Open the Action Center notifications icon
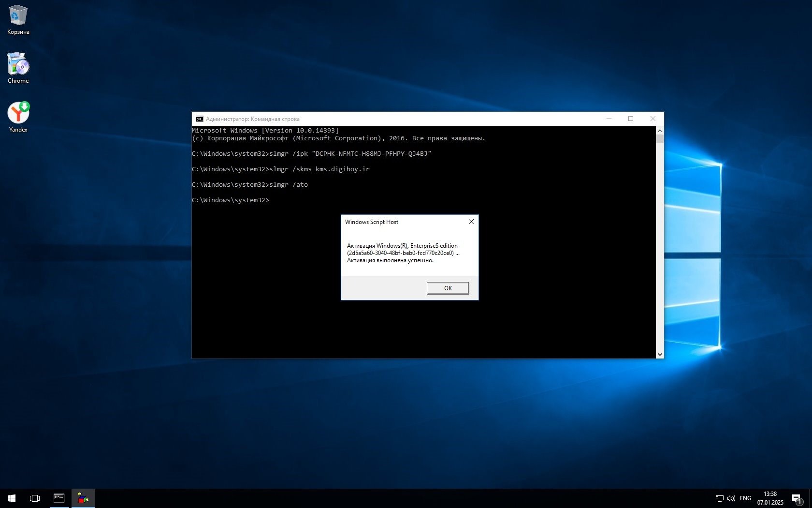 point(797,498)
